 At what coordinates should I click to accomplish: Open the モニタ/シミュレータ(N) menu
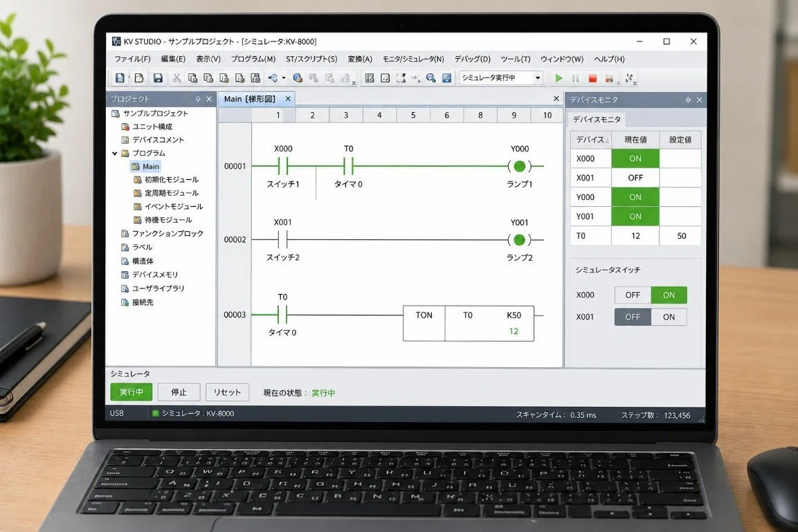click(x=413, y=59)
